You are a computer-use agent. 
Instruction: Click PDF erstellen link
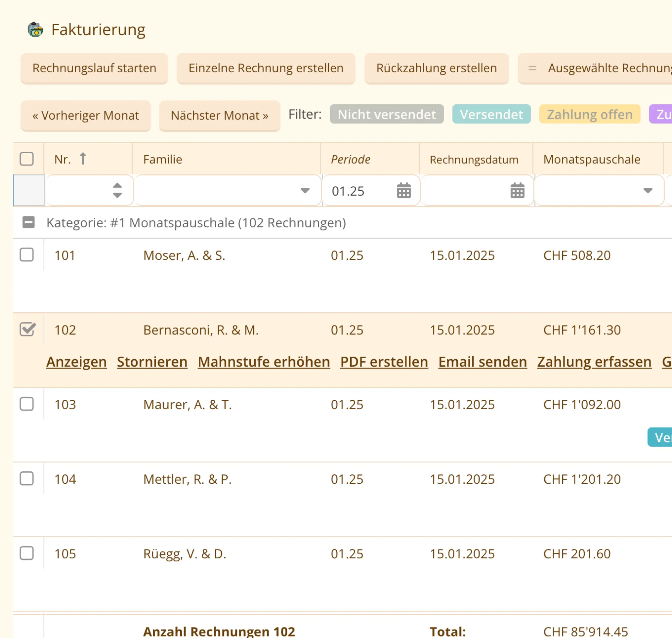(x=384, y=362)
